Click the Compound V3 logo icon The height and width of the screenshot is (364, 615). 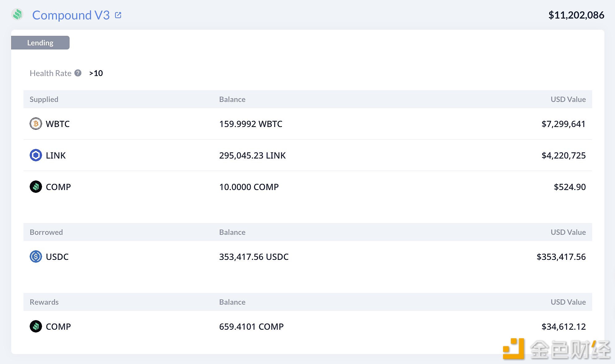[x=18, y=15]
